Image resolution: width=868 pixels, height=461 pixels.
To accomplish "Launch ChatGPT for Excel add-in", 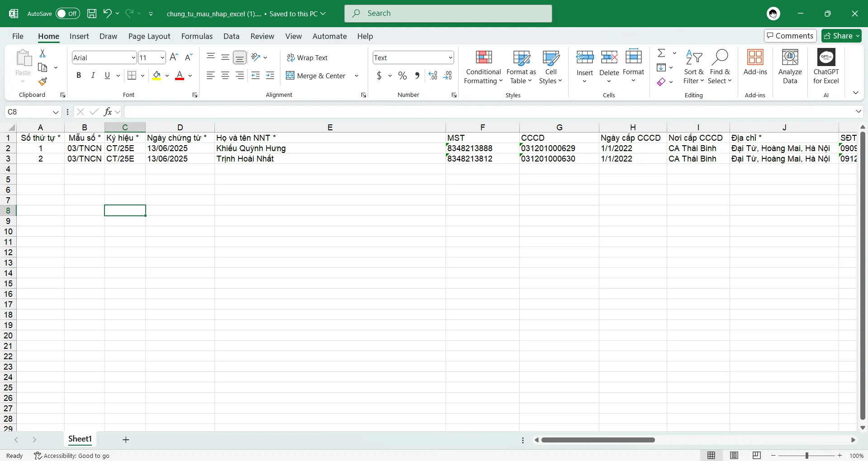I will 826,67.
